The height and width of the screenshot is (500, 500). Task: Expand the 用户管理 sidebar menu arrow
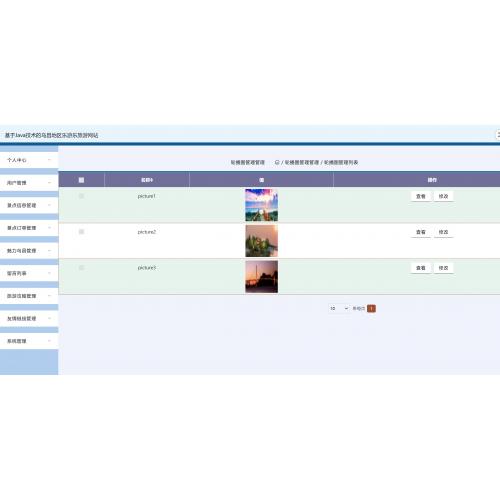point(49,183)
